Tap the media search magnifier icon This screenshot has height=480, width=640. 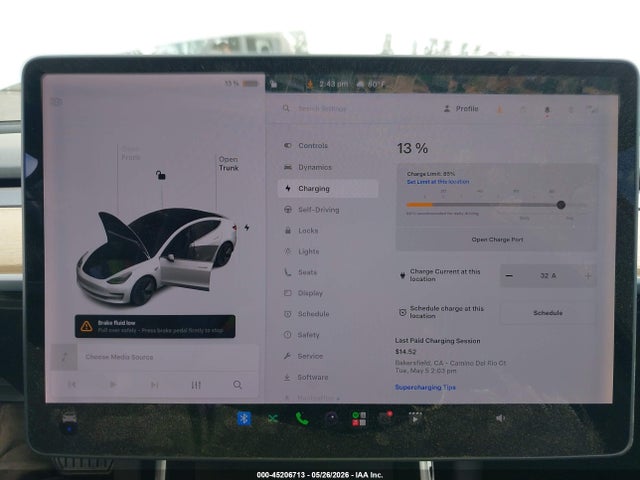238,385
